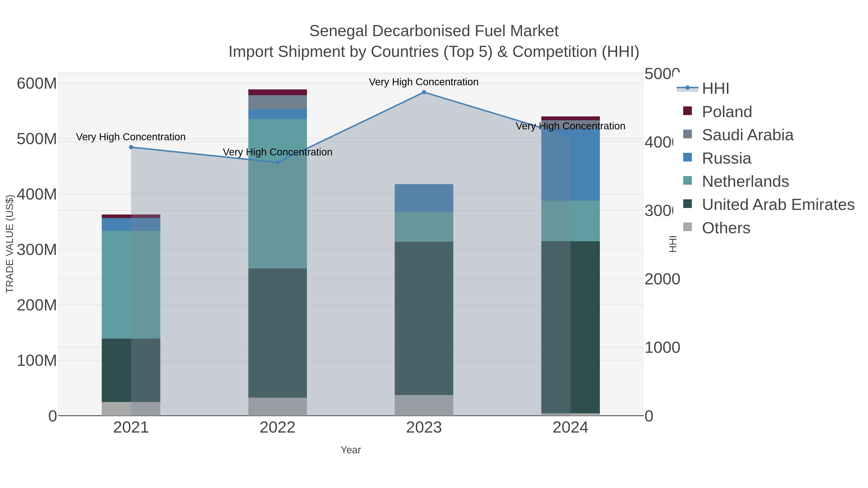The height and width of the screenshot is (488, 868).
Task: Click the 2024 x-axis year label
Action: point(570,428)
